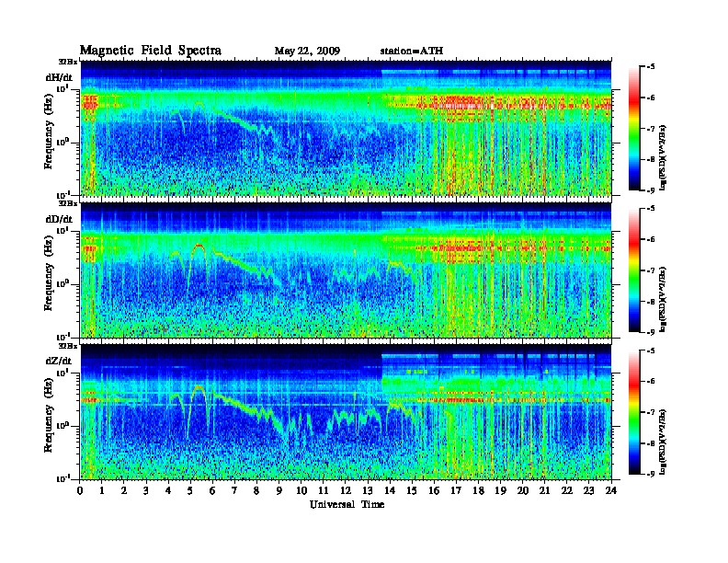728x563 pixels.
Task: Click the hour 9 tick label on the time axis
Action: coord(279,490)
